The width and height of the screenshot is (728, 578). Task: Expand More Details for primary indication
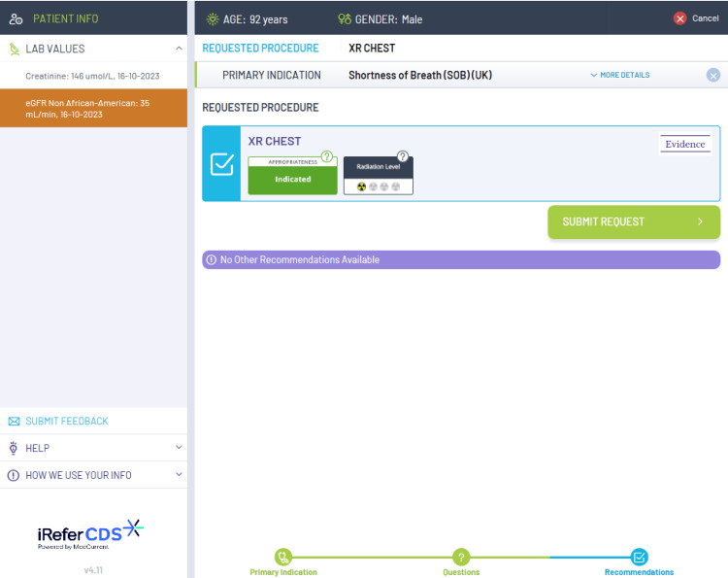pos(620,75)
